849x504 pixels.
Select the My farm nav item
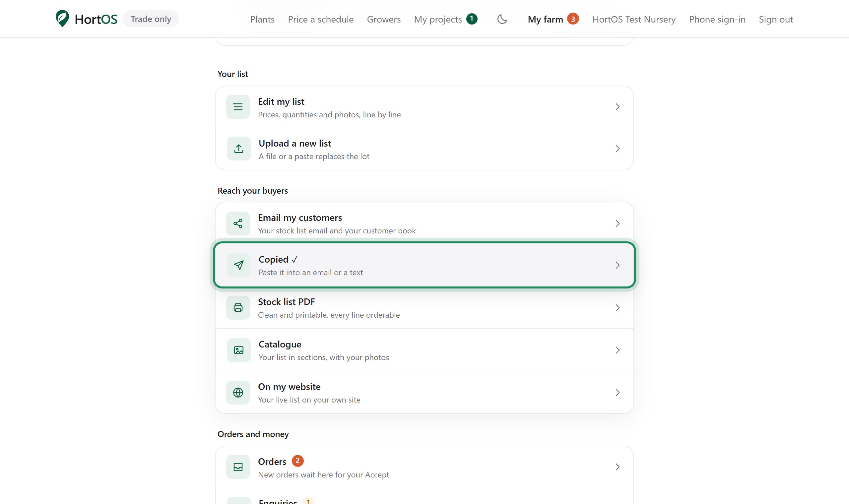pyautogui.click(x=546, y=19)
